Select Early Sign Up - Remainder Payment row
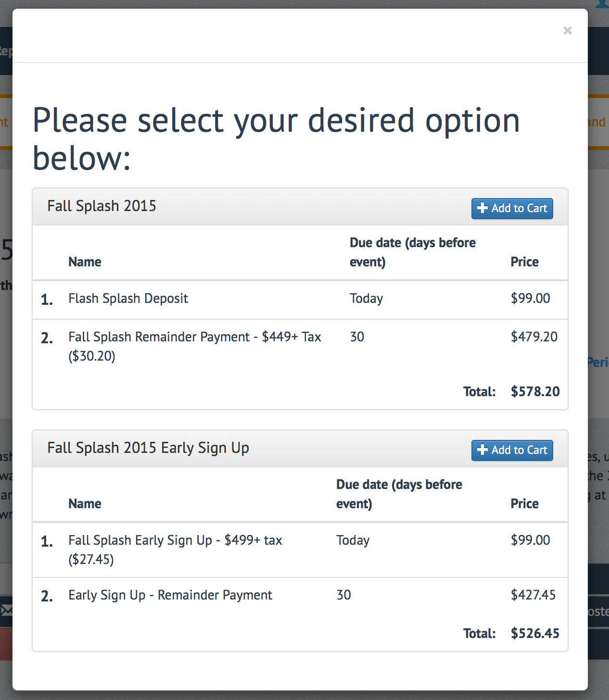 click(300, 596)
